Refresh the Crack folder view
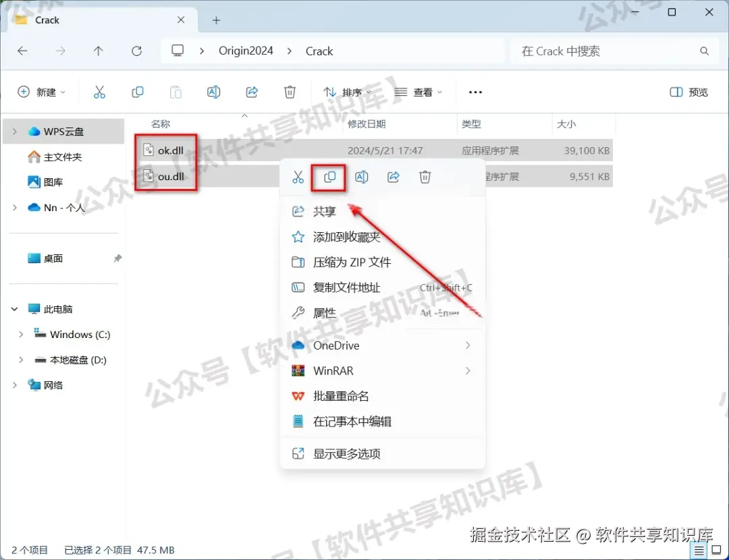Viewport: 729px width, 560px height. click(136, 51)
